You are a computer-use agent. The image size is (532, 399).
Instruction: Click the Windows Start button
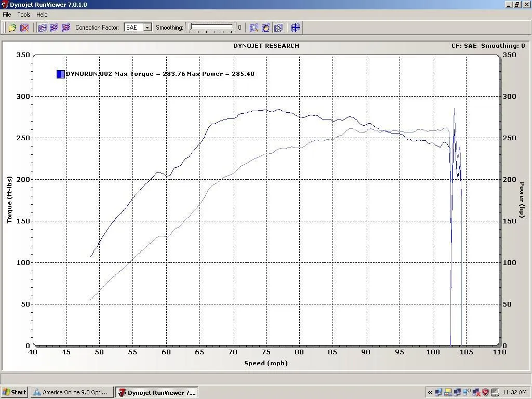[x=14, y=392]
